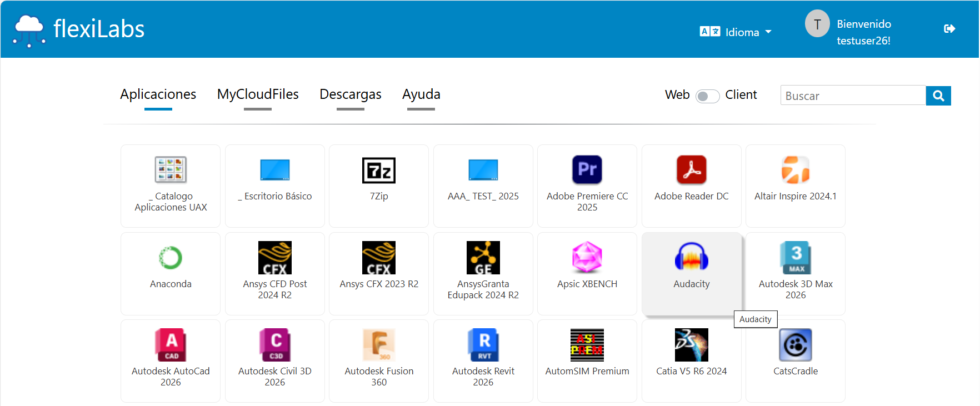Toggle the Web/Client switch
The image size is (980, 406).
coord(707,96)
